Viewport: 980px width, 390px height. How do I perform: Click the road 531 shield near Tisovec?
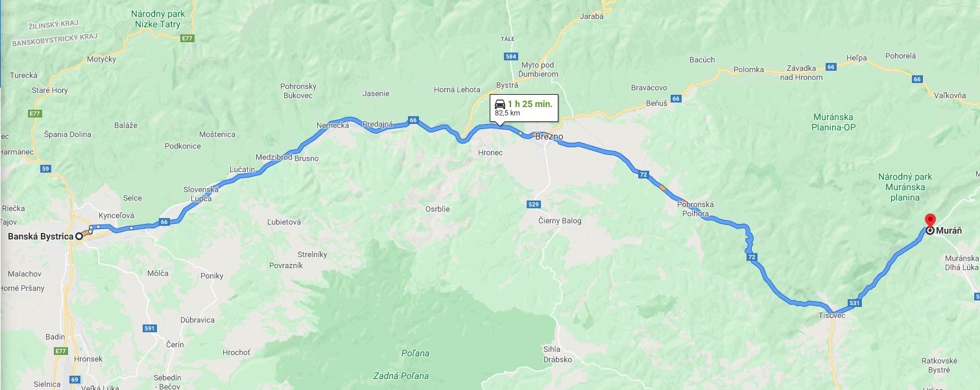(854, 303)
